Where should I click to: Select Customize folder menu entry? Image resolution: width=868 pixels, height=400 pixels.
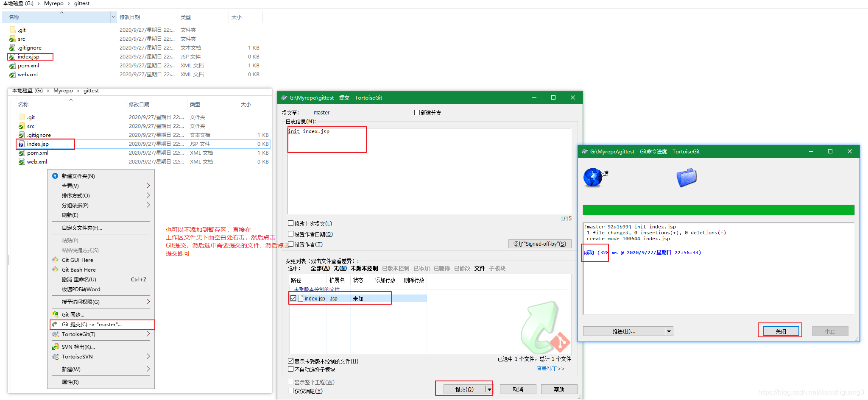[x=101, y=228]
